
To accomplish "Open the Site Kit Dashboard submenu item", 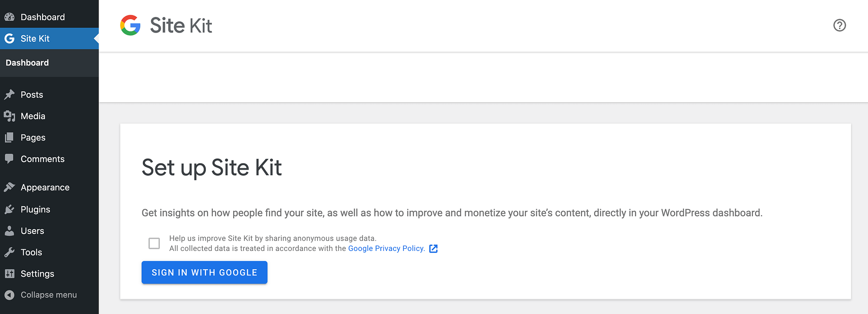I will (x=27, y=63).
